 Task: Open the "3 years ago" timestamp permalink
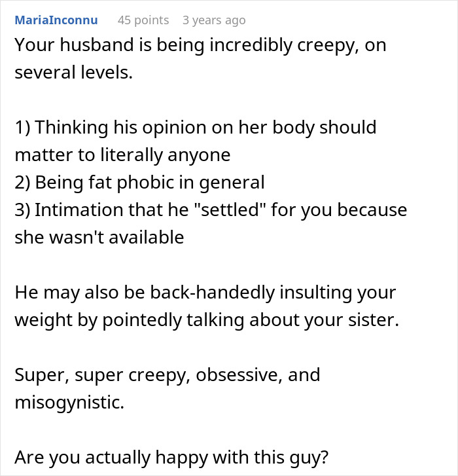(x=214, y=20)
